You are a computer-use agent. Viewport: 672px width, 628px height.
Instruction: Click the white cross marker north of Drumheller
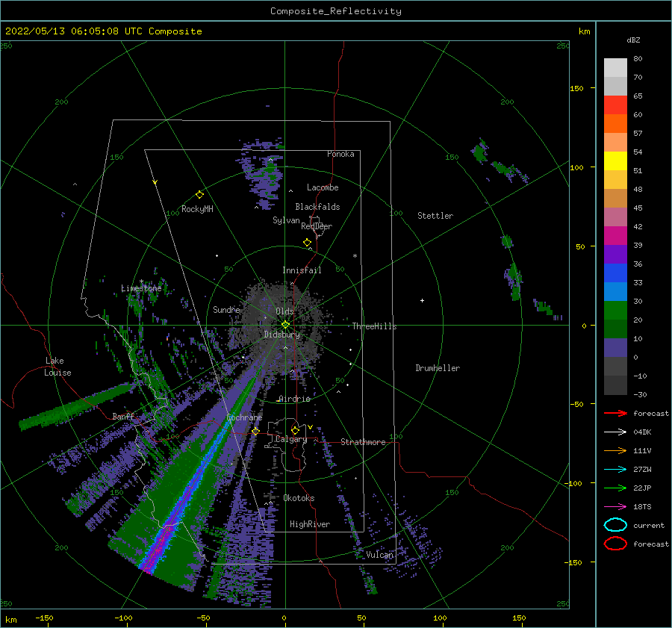[422, 300]
